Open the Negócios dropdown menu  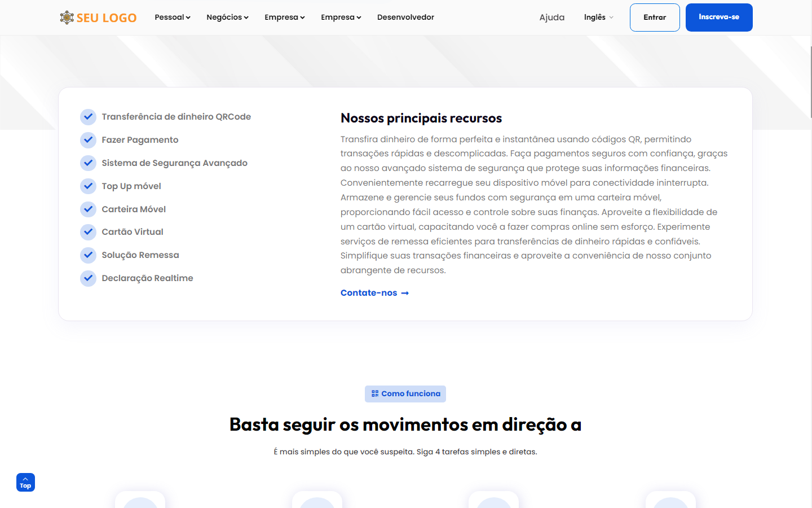pyautogui.click(x=227, y=17)
